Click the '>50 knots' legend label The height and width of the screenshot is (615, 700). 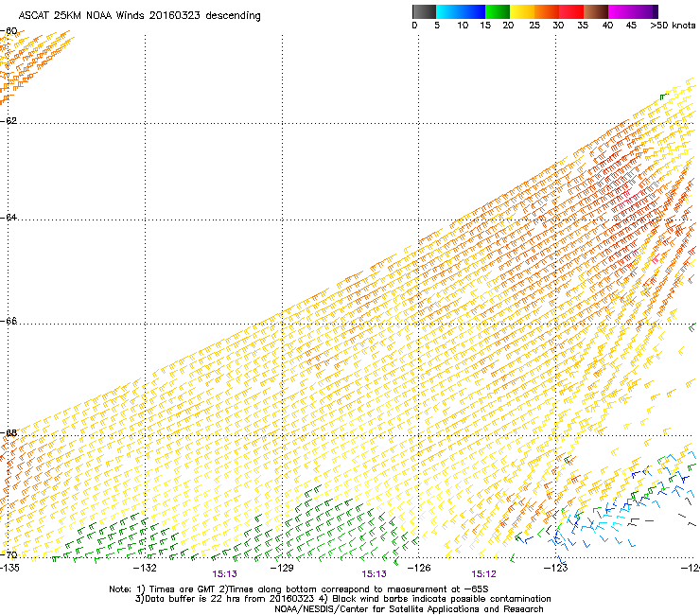pos(673,26)
